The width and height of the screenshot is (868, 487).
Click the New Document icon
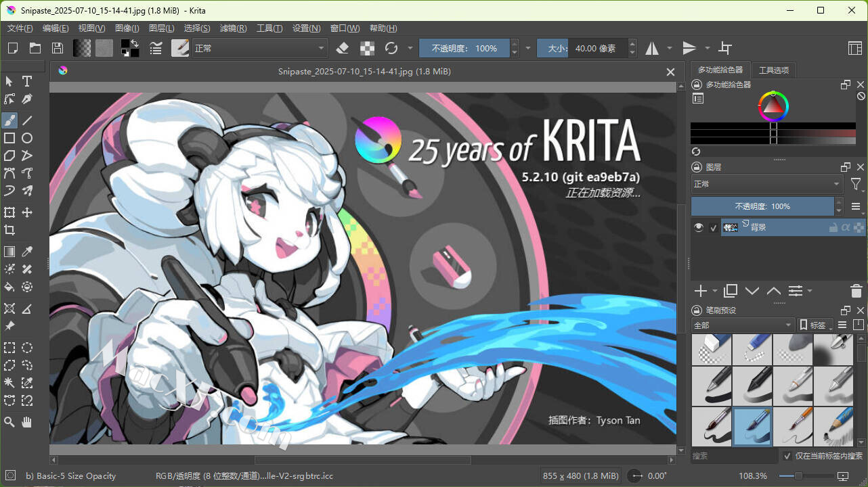point(12,48)
